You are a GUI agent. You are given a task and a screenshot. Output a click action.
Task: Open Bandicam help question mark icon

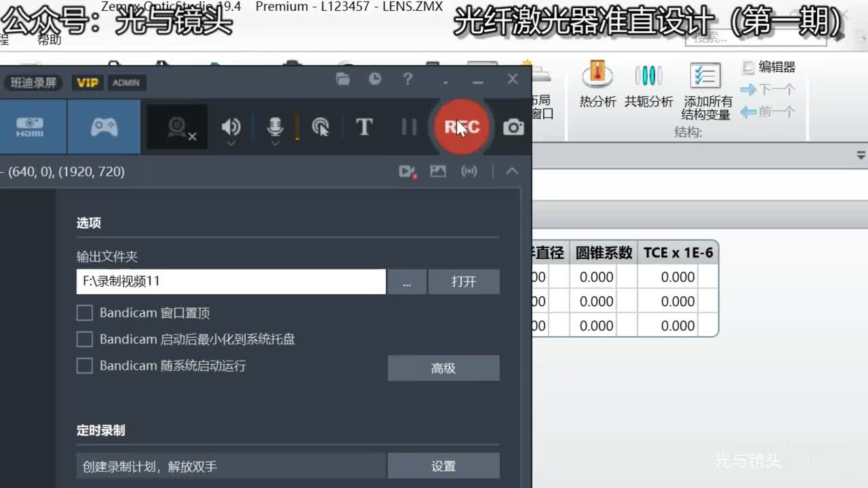[x=408, y=79]
